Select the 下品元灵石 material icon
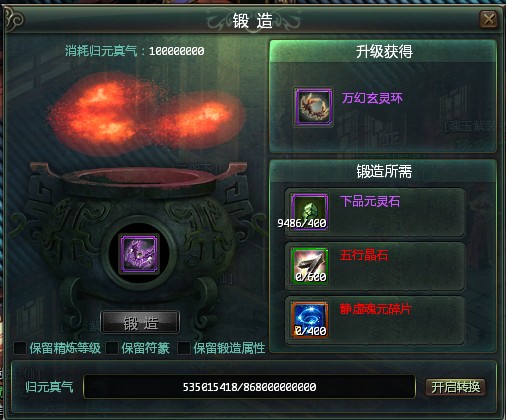The height and width of the screenshot is (420, 506). [x=309, y=212]
